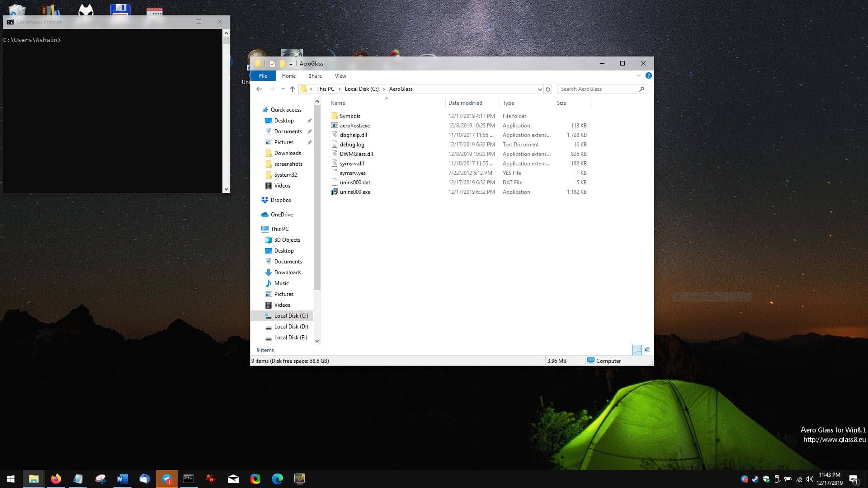Toggle details view layout icon
Screen dimensions: 868x488
[636, 350]
